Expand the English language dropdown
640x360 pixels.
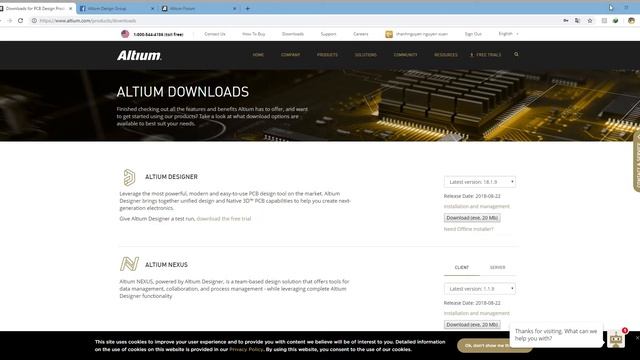508,33
